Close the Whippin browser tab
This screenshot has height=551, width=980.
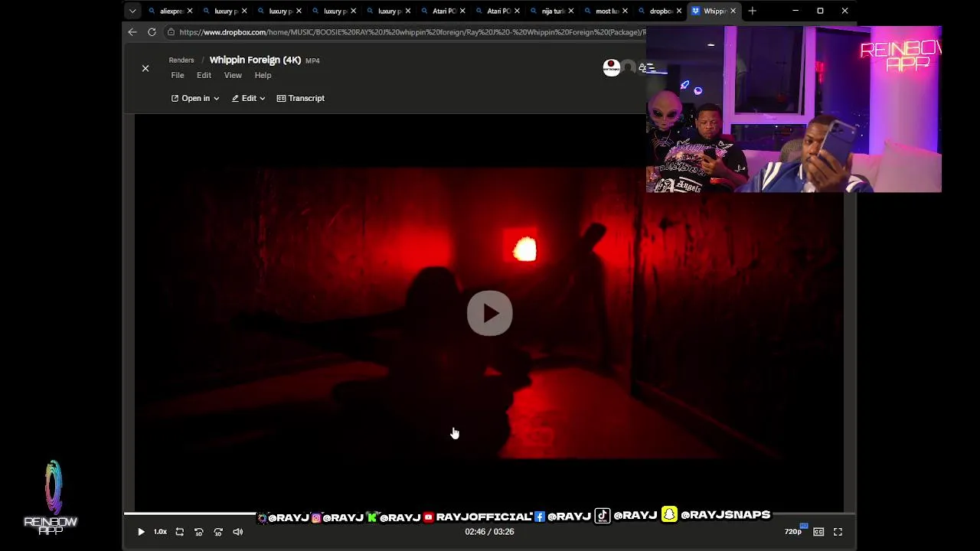pos(733,11)
